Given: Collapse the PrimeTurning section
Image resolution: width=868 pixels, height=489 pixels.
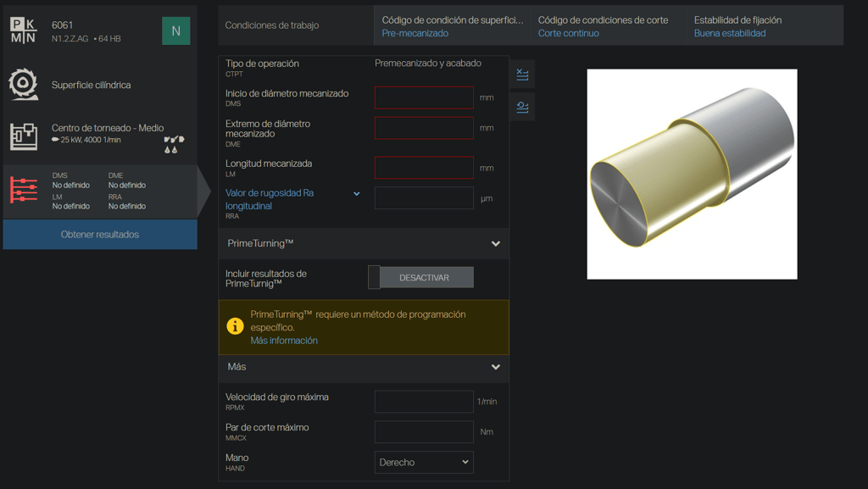Looking at the screenshot, I should (495, 243).
